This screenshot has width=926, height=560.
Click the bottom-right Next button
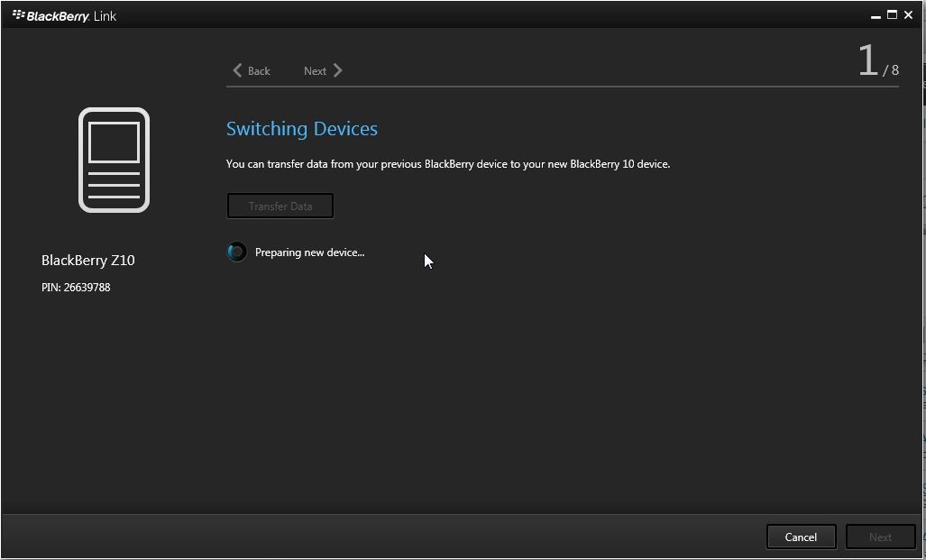coord(880,537)
